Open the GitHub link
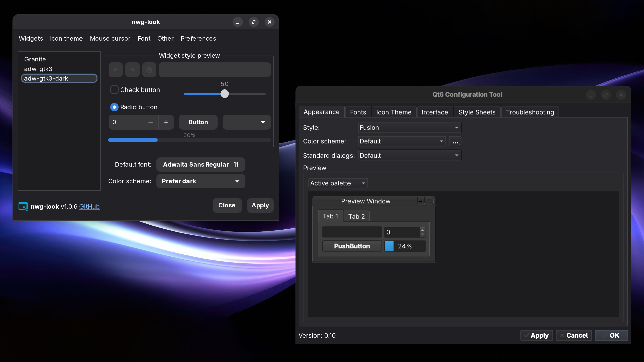 coord(89,207)
